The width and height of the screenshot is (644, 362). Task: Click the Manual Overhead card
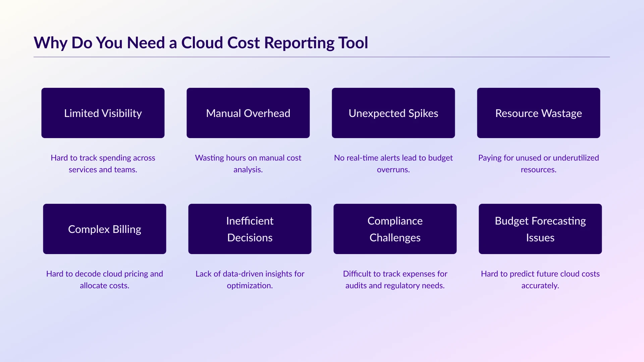pyautogui.click(x=248, y=113)
